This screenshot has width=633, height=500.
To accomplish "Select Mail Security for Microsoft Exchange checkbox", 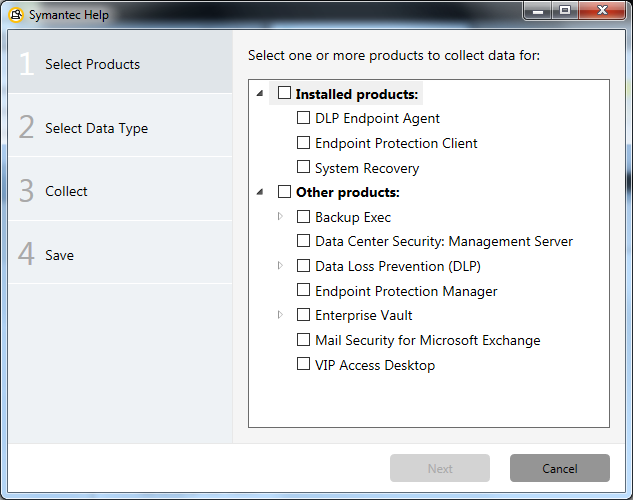I will click(303, 340).
